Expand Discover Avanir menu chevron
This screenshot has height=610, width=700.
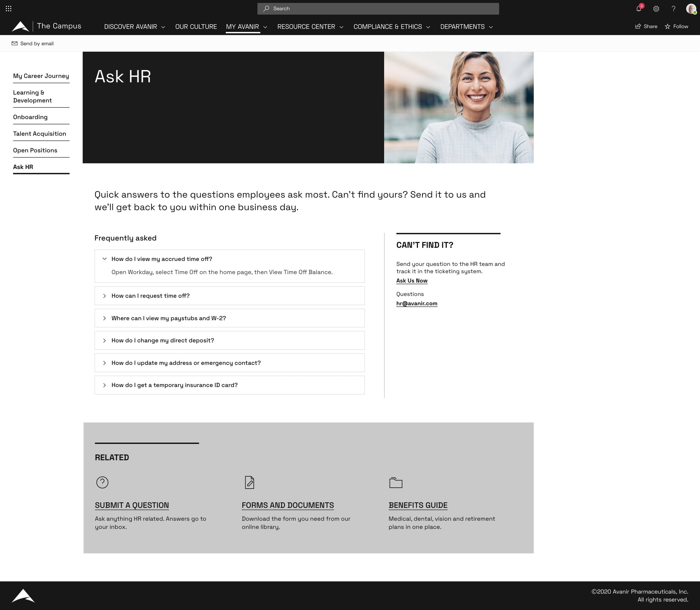point(163,27)
